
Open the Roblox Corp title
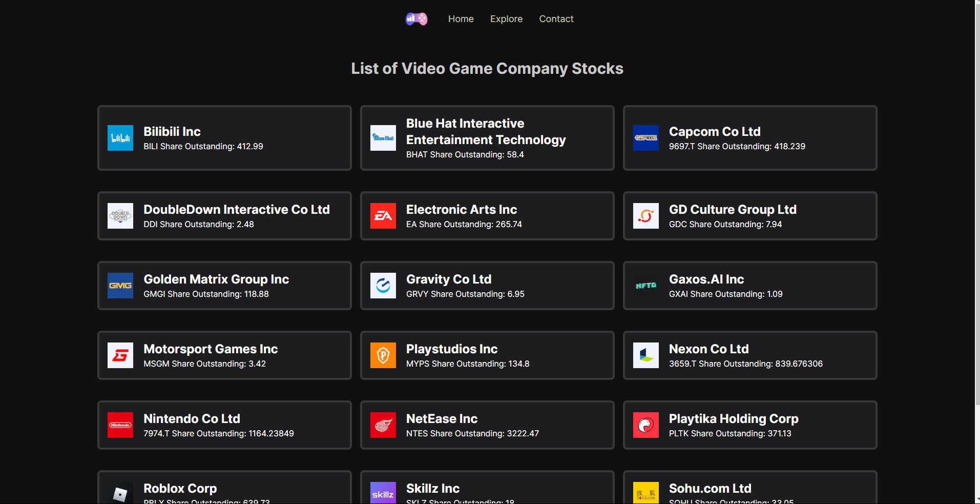(180, 489)
